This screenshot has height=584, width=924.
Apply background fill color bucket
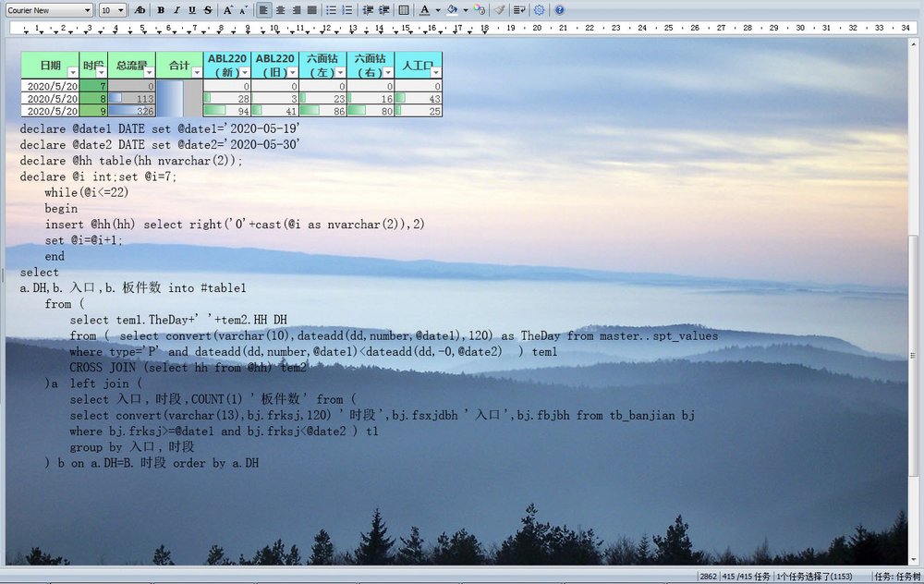[453, 10]
